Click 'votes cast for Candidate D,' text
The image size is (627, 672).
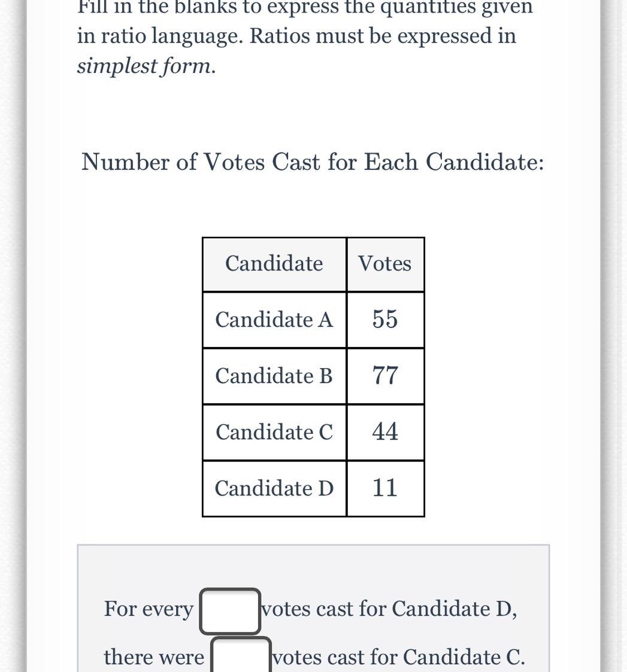coord(389,609)
